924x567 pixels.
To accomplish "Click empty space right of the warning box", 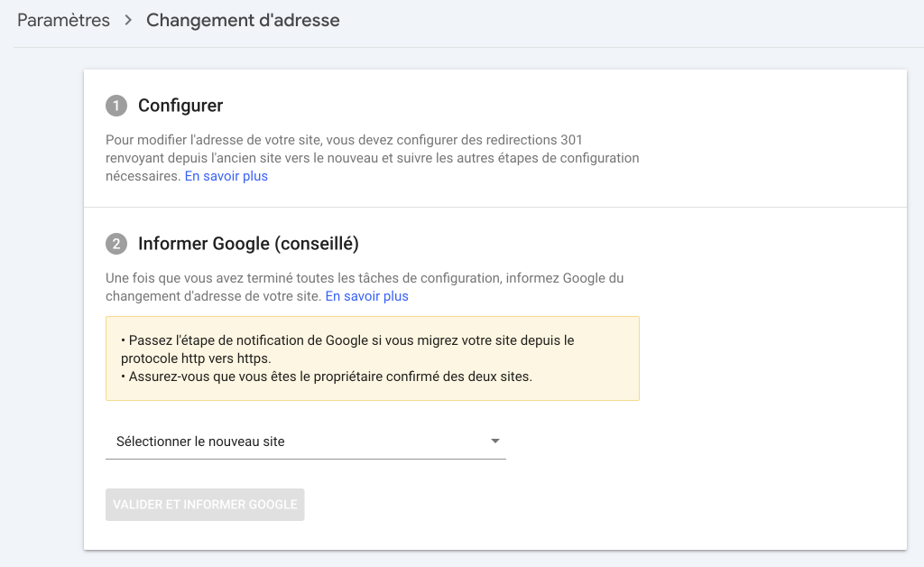I will 767,358.
